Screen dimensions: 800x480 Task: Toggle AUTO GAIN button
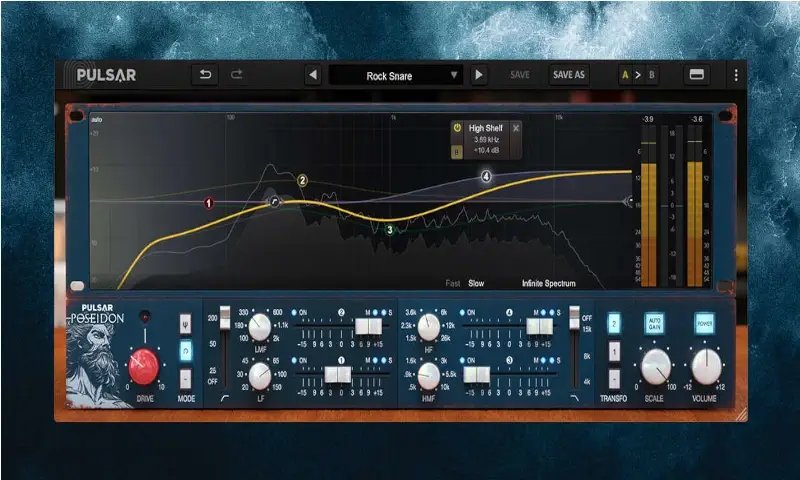click(654, 323)
